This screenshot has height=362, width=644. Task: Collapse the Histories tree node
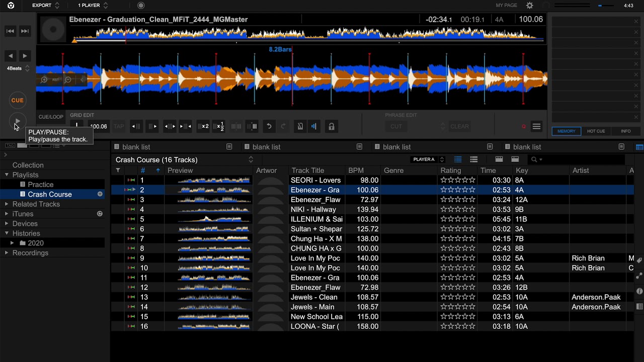(x=7, y=233)
